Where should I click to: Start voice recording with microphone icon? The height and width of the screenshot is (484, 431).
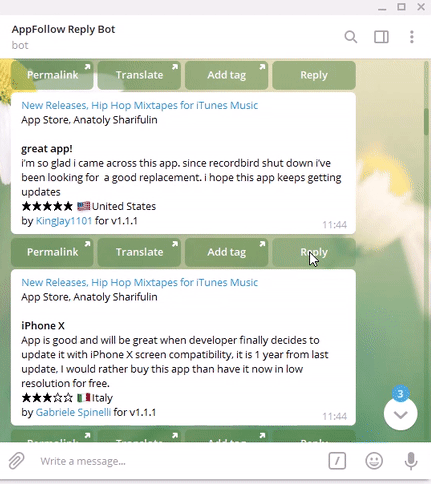click(x=411, y=461)
